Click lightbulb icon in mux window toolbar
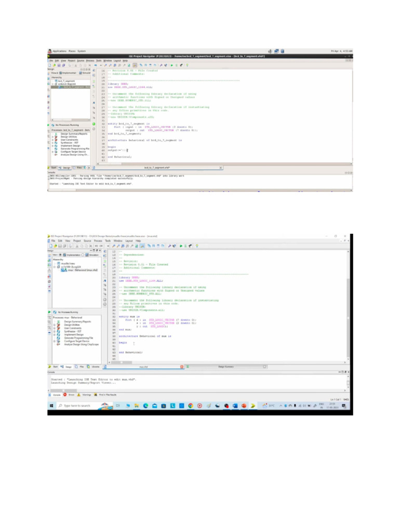Viewport: 399px width, 532px height. point(197,246)
